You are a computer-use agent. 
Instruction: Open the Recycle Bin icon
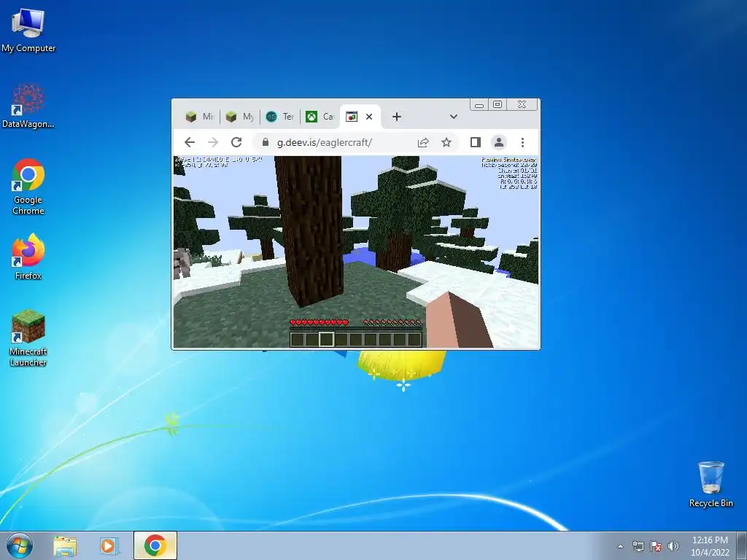point(711,484)
